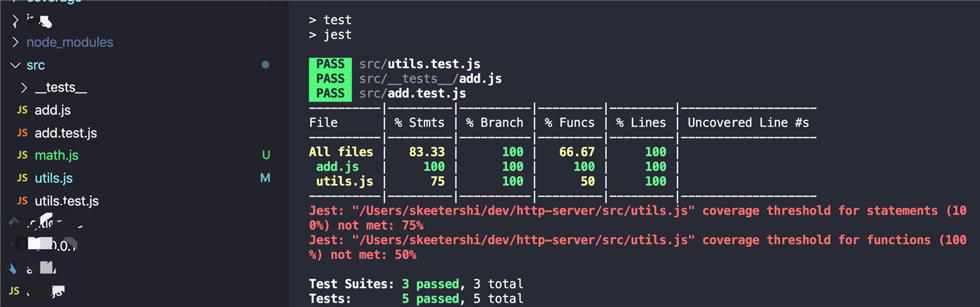This screenshot has width=980, height=307.
Task: Click the PASS badge for src/add.test.js
Action: point(330,94)
